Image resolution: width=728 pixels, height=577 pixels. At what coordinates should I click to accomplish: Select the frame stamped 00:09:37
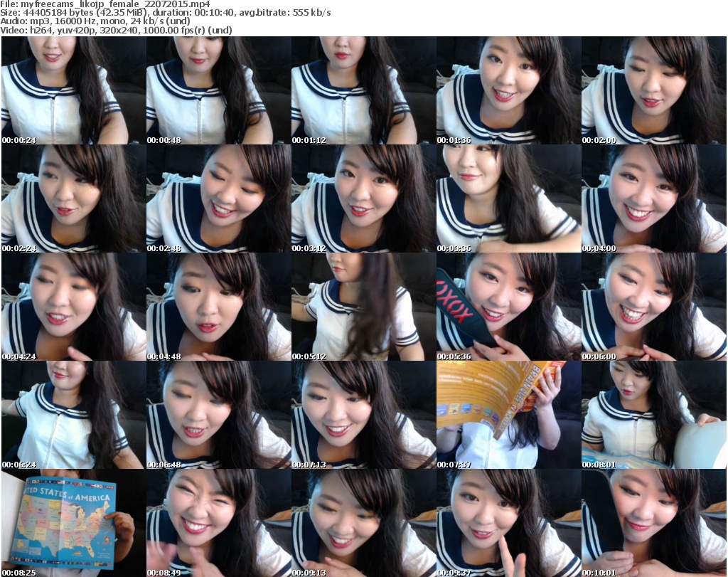508,523
